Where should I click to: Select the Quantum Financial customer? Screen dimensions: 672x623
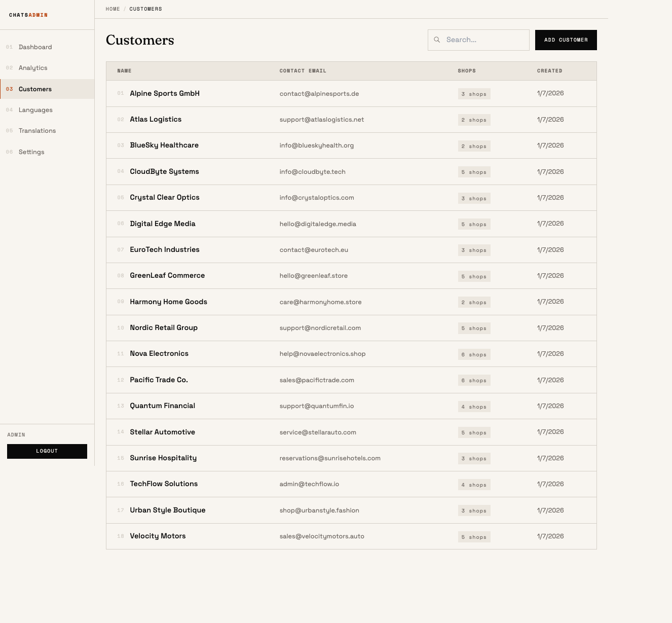(162, 406)
